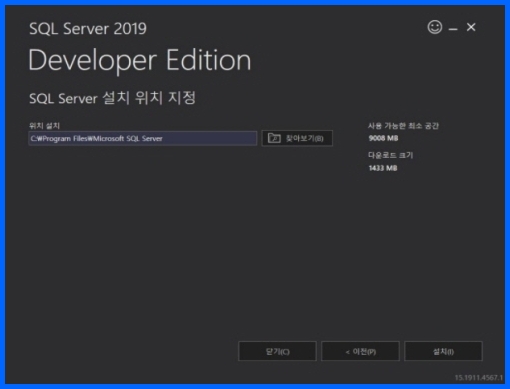Click the '다운로드 크기' label
510x389 pixels.
click(390, 155)
